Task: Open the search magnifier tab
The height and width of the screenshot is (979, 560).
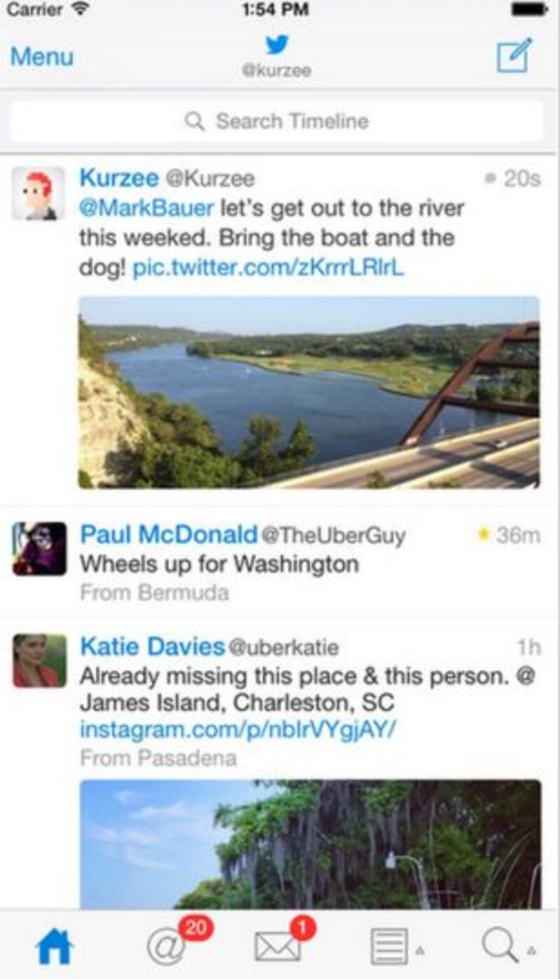Action: [x=500, y=947]
